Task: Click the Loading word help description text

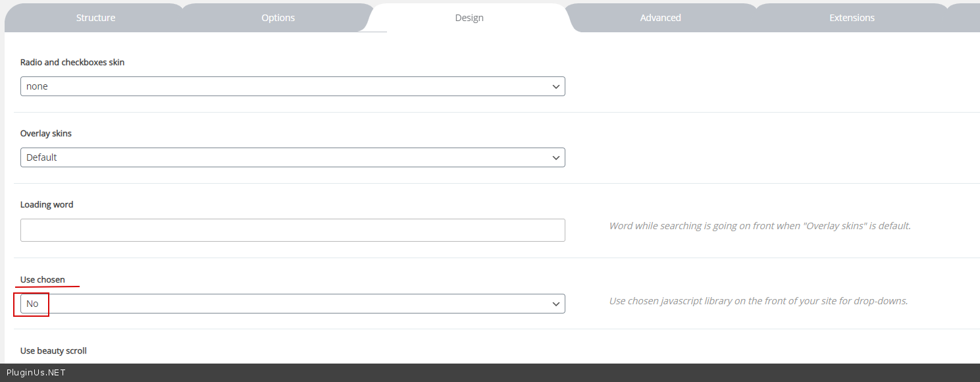Action: (760, 226)
